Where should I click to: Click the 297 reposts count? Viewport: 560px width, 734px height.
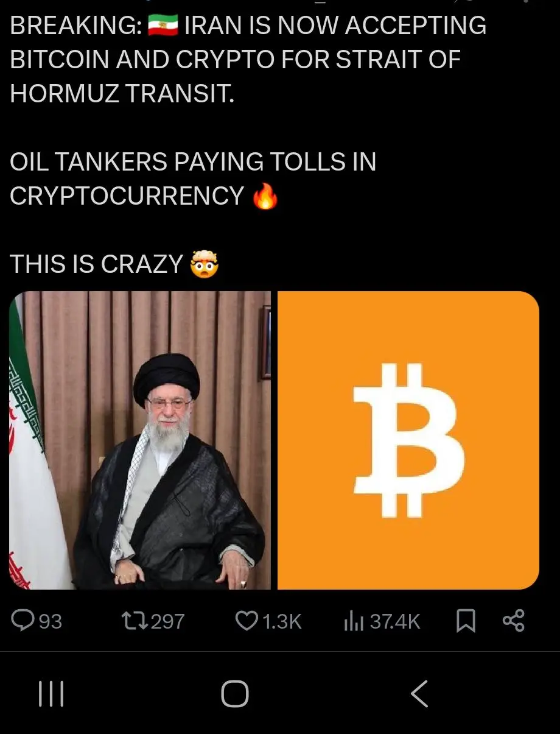(167, 621)
